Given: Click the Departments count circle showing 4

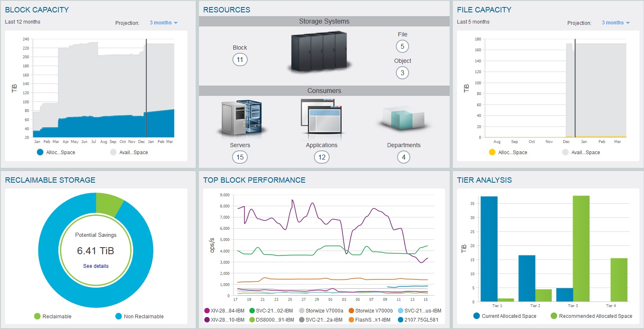Looking at the screenshot, I should [404, 157].
